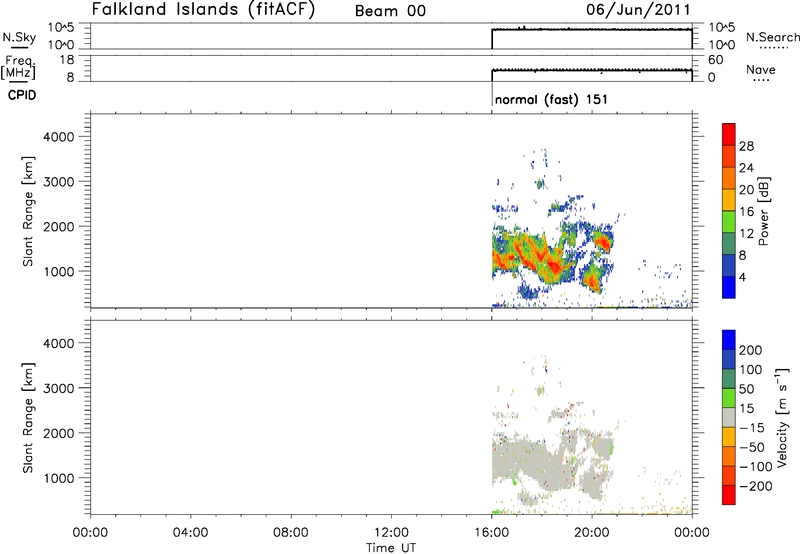Click the 'Time UT' axis label

[391, 548]
